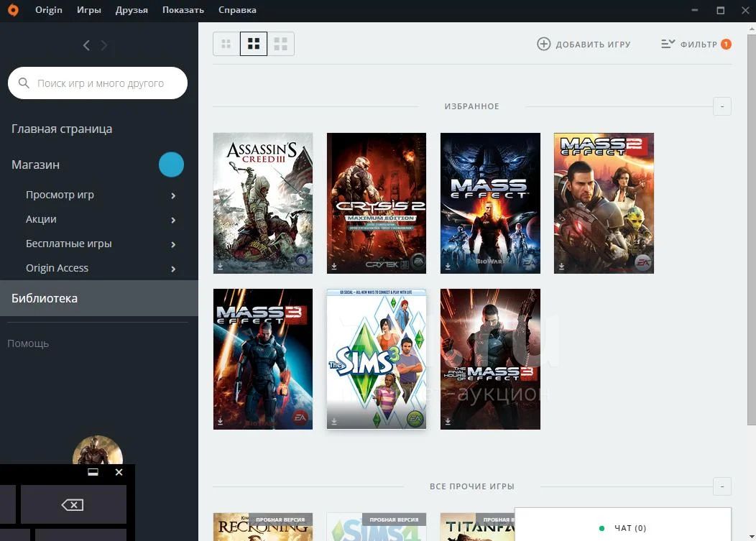Open the Помощь link

pos(28,343)
